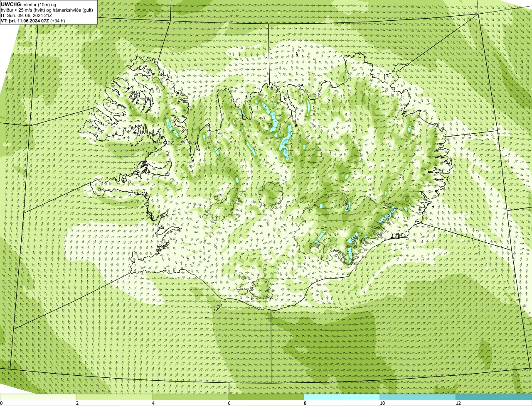This screenshot has height=406, width=532.
Task: Click the "0" label on the color scale
Action: point(1,403)
